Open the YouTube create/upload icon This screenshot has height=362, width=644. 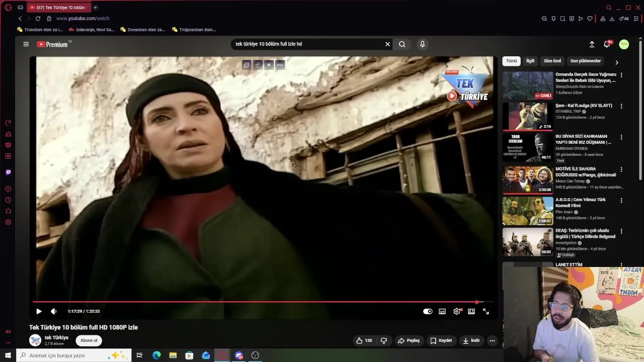pyautogui.click(x=592, y=44)
